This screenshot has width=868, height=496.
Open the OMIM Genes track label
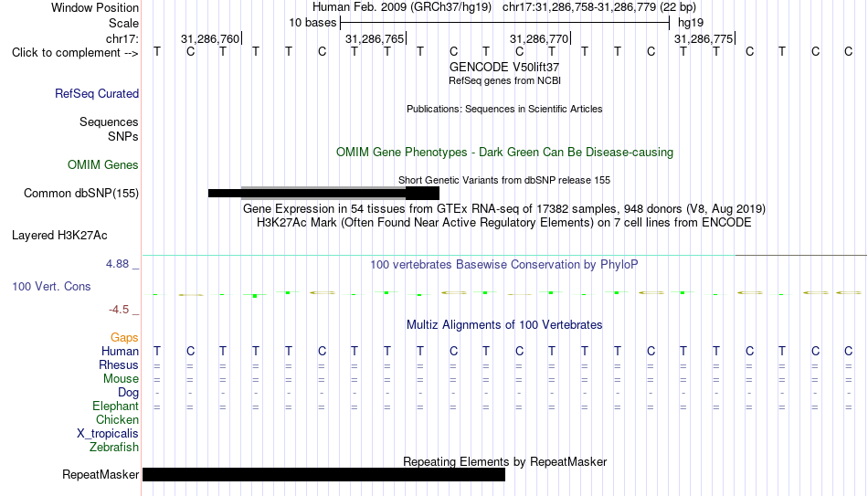[x=103, y=165]
